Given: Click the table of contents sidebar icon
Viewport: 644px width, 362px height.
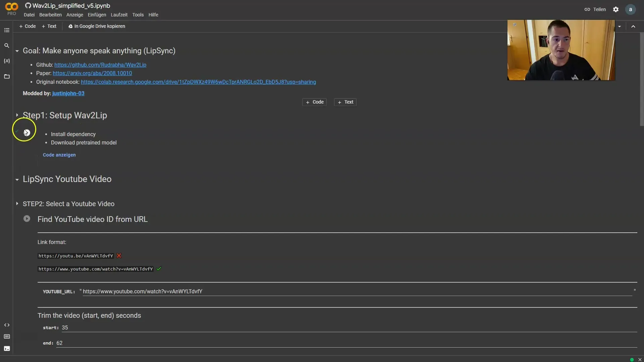Looking at the screenshot, I should tap(6, 29).
